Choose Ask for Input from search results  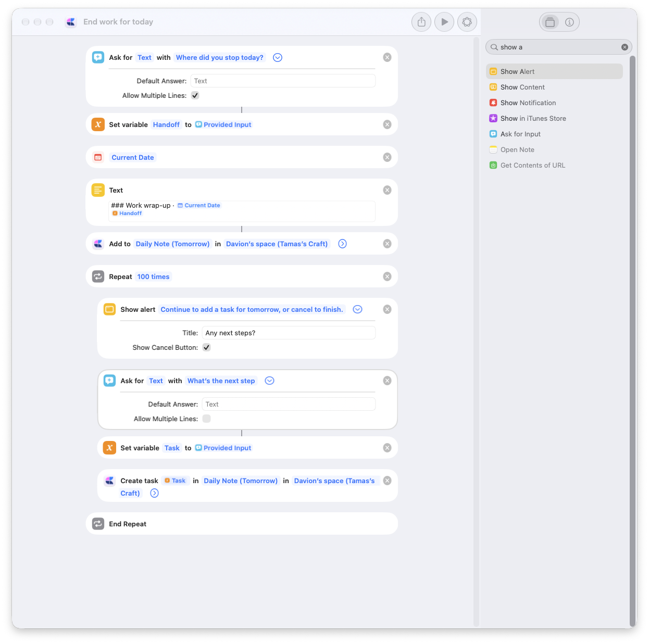click(554, 134)
